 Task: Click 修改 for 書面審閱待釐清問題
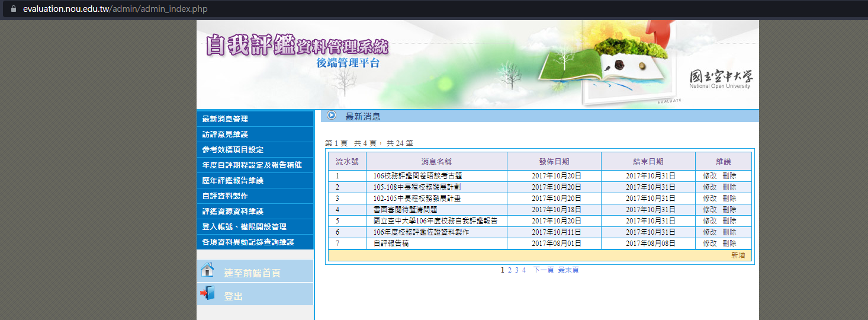[x=710, y=210]
